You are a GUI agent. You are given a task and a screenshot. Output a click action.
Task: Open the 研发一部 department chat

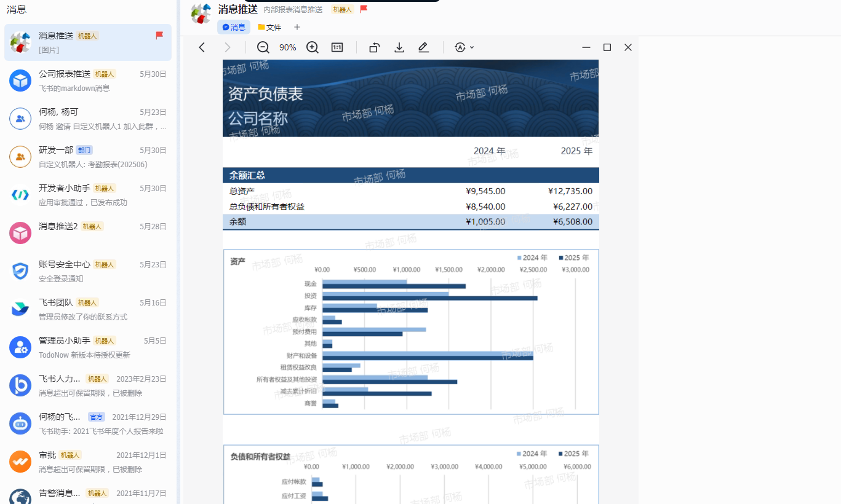click(x=88, y=157)
